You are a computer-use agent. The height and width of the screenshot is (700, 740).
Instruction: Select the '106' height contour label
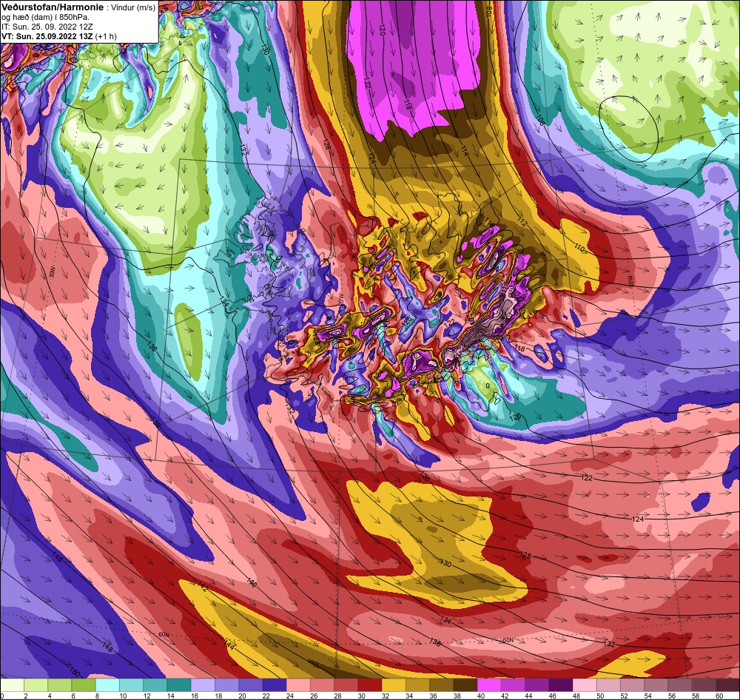click(x=540, y=121)
